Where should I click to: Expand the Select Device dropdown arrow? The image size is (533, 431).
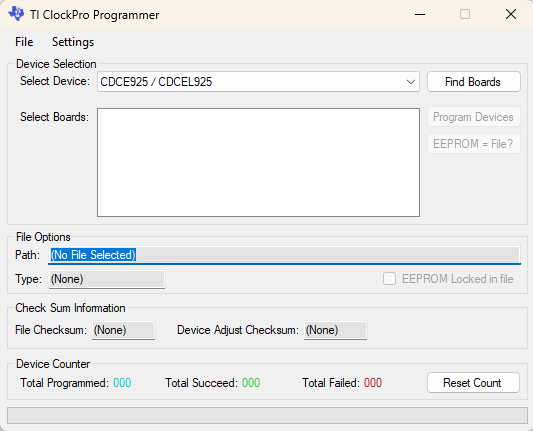411,82
